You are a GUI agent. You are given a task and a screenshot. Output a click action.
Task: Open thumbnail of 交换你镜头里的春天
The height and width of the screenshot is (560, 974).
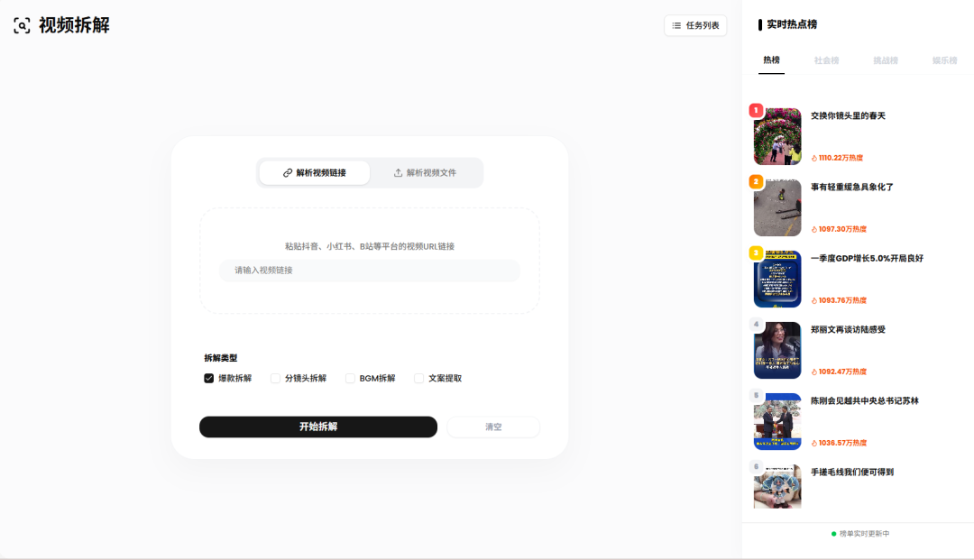(777, 136)
